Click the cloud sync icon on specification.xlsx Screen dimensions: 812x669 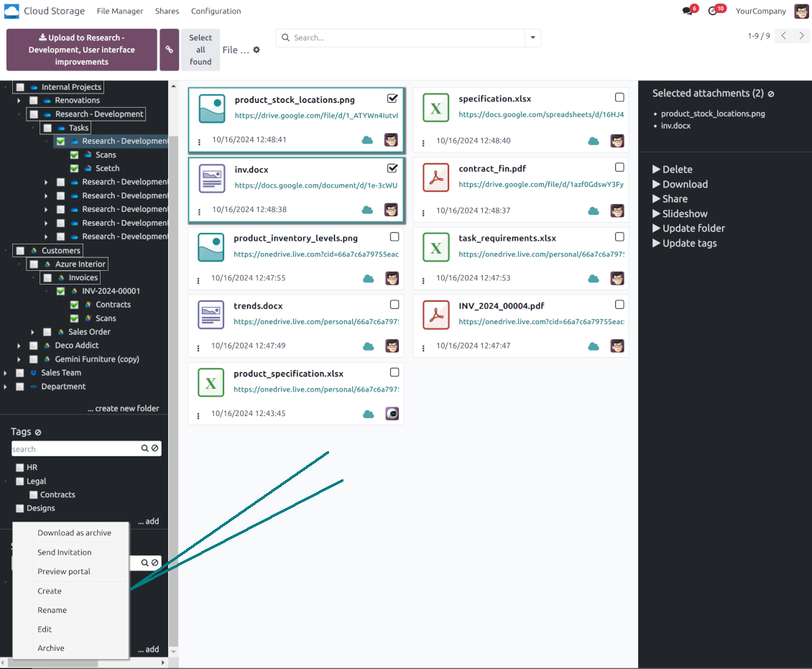[594, 141]
